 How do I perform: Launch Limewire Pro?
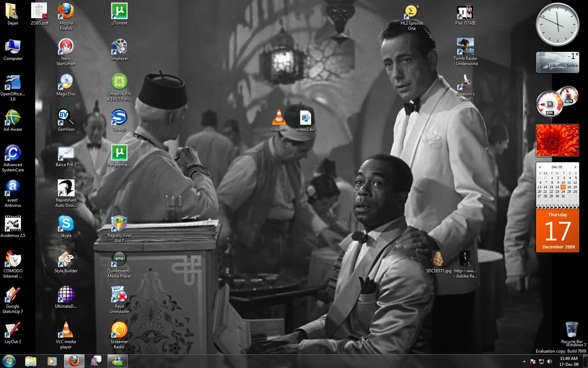119,87
